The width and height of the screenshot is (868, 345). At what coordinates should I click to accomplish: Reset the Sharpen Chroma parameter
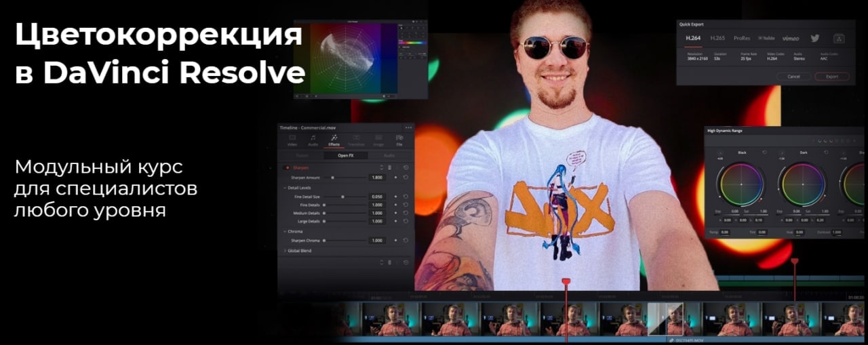(406, 241)
